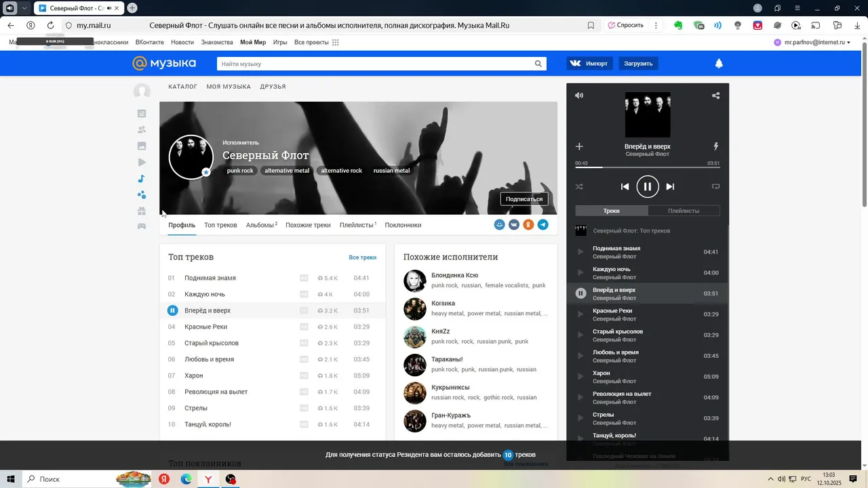This screenshot has height=488, width=868.
Task: Open Windows Start menu
Action: click(11, 479)
